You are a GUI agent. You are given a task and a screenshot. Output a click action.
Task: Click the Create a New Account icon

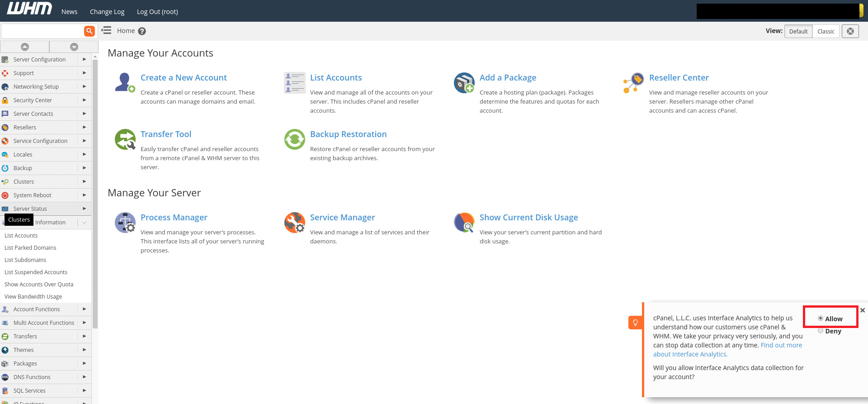[x=125, y=83]
